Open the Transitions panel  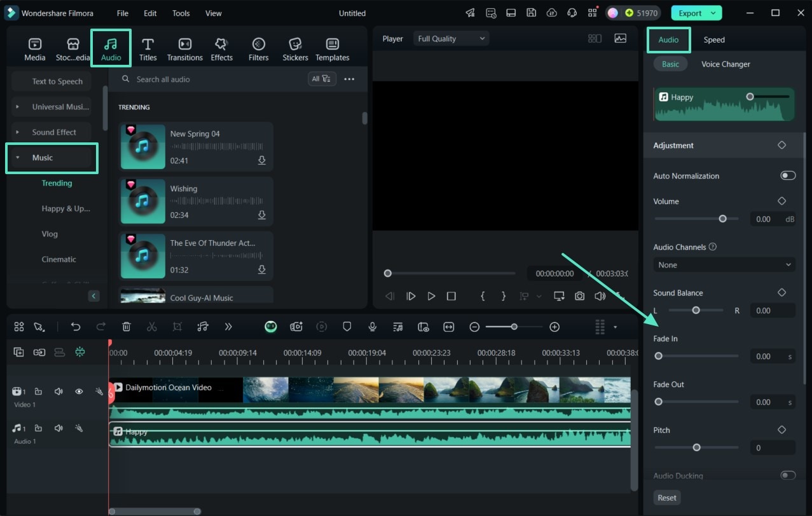184,49
